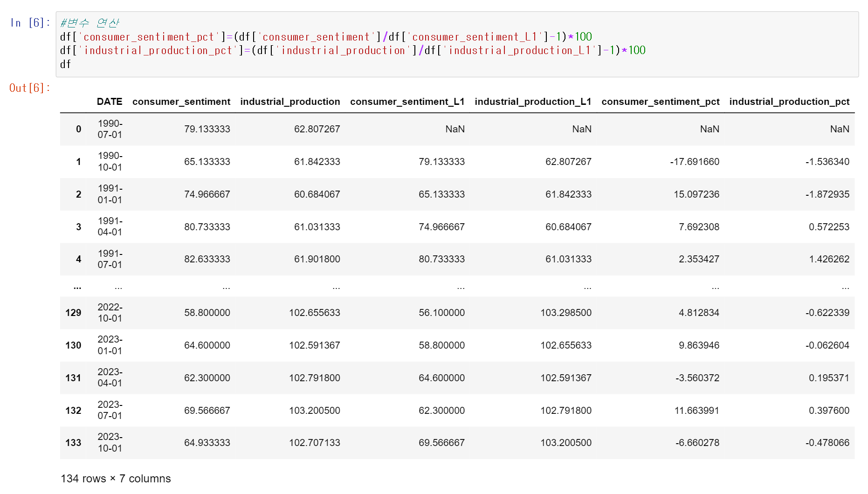Click the 1.426262 value in row 4
Image resolution: width=868 pixels, height=494 pixels.
(829, 259)
